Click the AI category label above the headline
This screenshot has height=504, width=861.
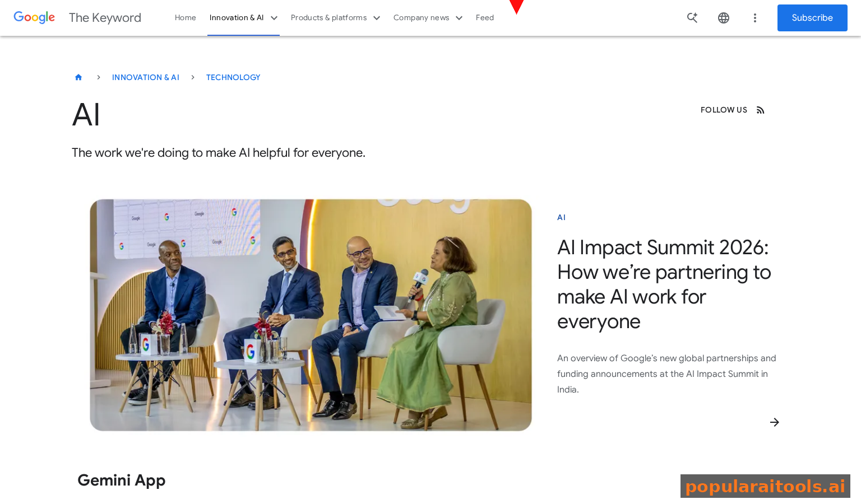tap(561, 217)
